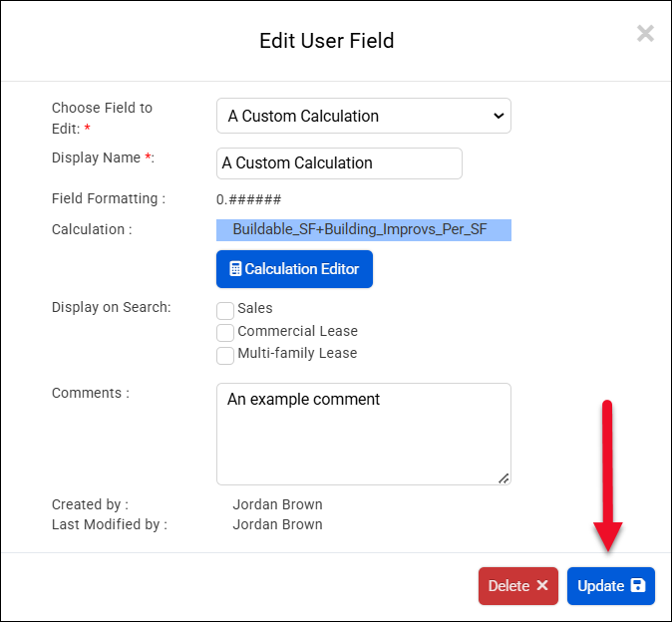
Task: Click the Comments box resize handle
Action: click(x=504, y=478)
